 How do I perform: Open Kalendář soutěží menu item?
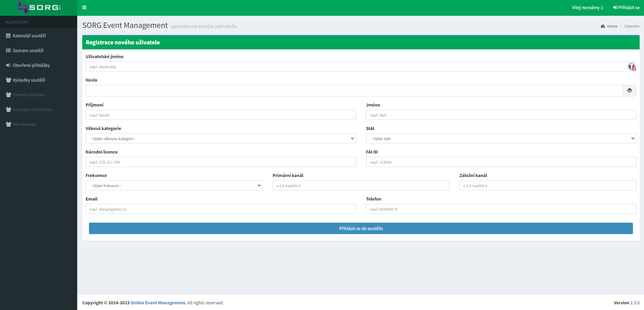click(39, 36)
